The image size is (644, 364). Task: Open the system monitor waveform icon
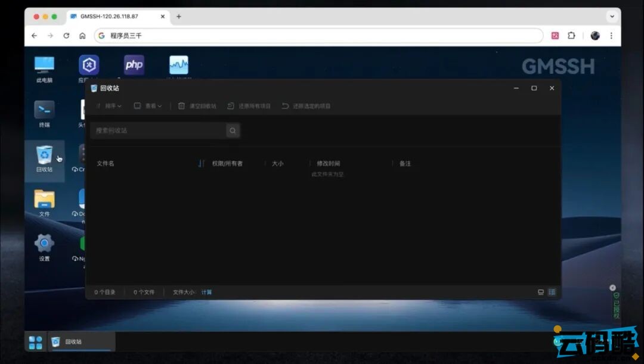click(179, 65)
